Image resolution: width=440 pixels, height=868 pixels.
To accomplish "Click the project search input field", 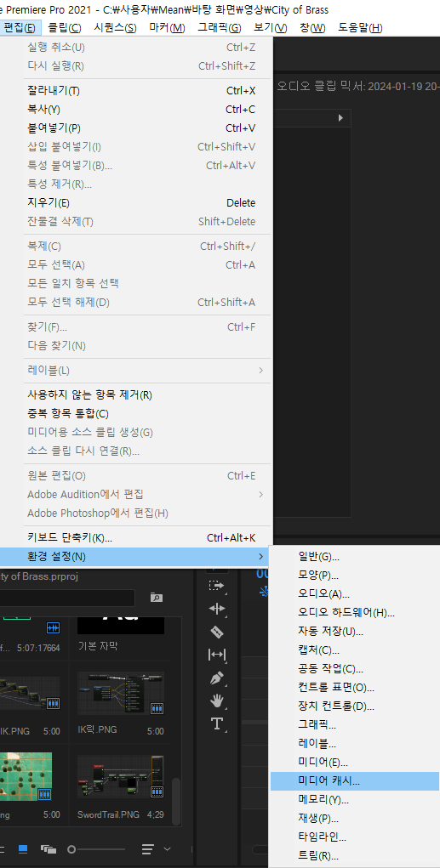I will [67, 598].
